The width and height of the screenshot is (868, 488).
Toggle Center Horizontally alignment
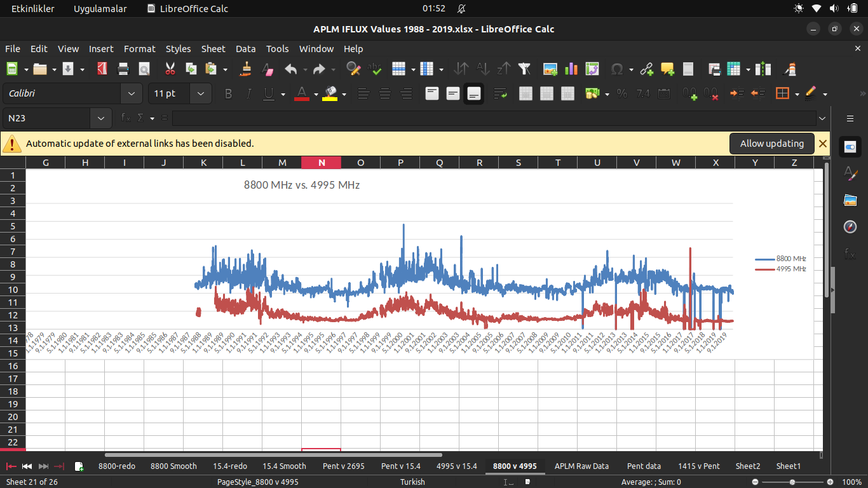[384, 94]
